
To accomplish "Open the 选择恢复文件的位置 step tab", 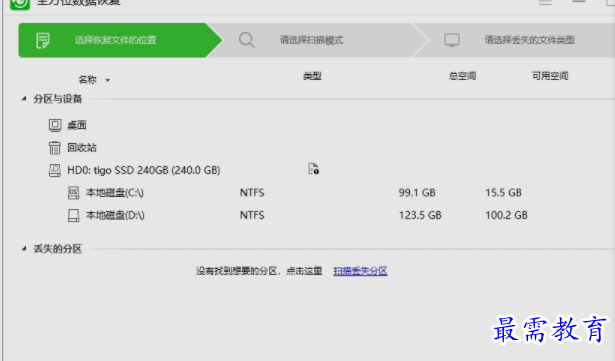I will (x=120, y=40).
